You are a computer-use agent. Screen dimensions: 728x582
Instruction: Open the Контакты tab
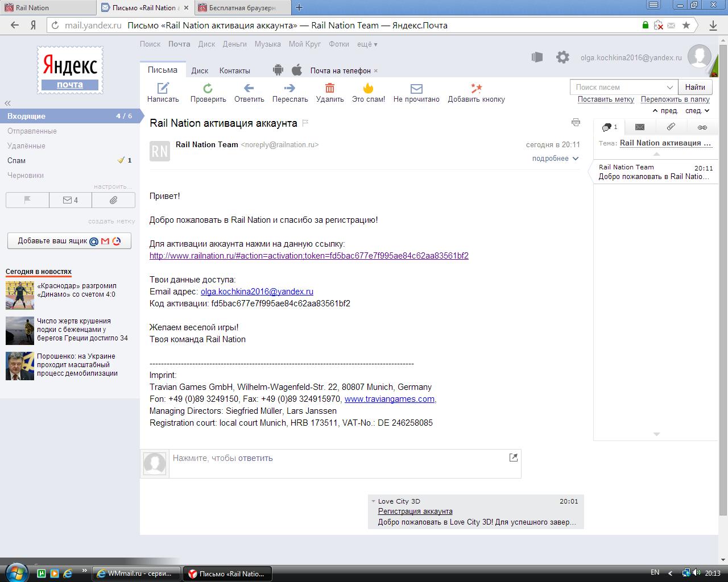point(235,70)
